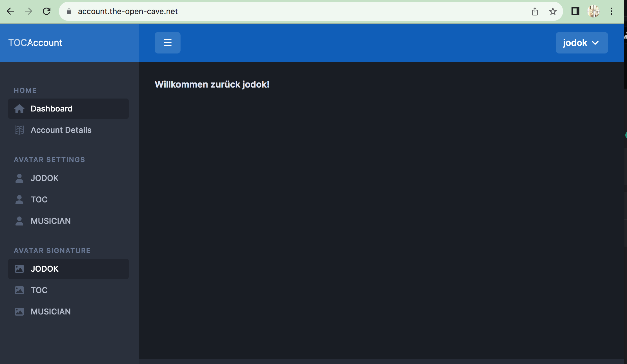Select MUSICIAN under Avatar Signature
This screenshot has width=627, height=364.
pyautogui.click(x=51, y=312)
